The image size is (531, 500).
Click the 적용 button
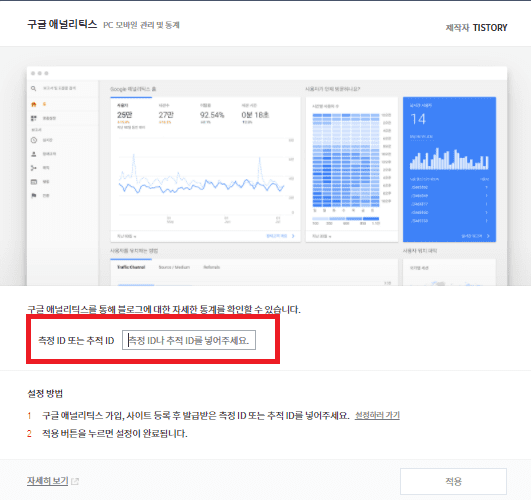point(453,481)
